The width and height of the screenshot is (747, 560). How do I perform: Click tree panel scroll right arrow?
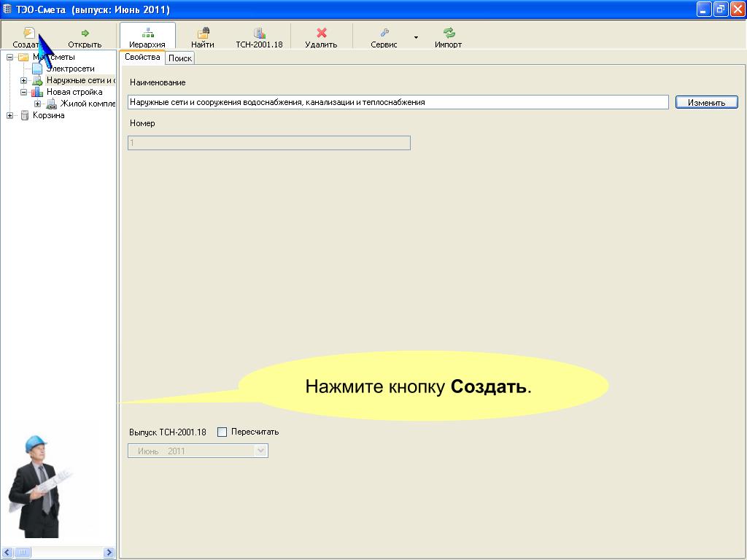pyautogui.click(x=109, y=553)
